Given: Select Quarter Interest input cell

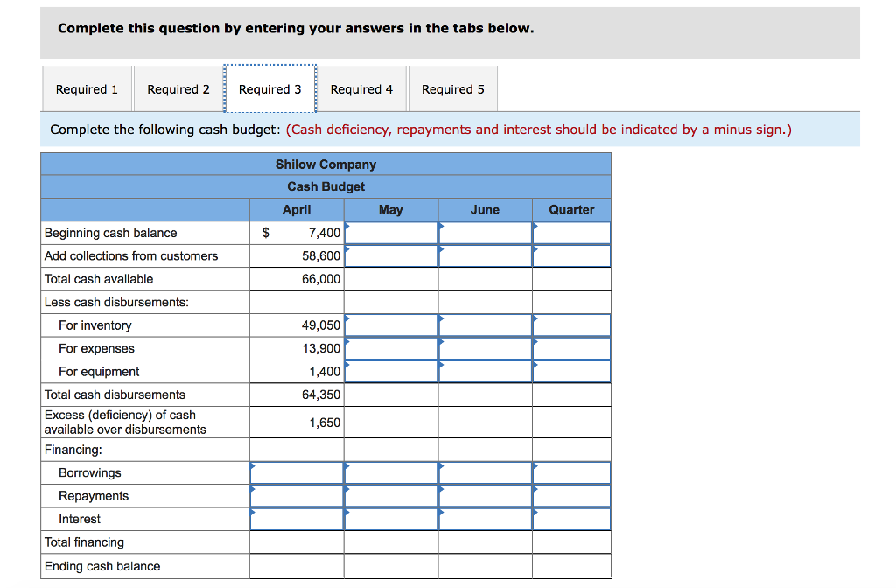Looking at the screenshot, I should 571,520.
